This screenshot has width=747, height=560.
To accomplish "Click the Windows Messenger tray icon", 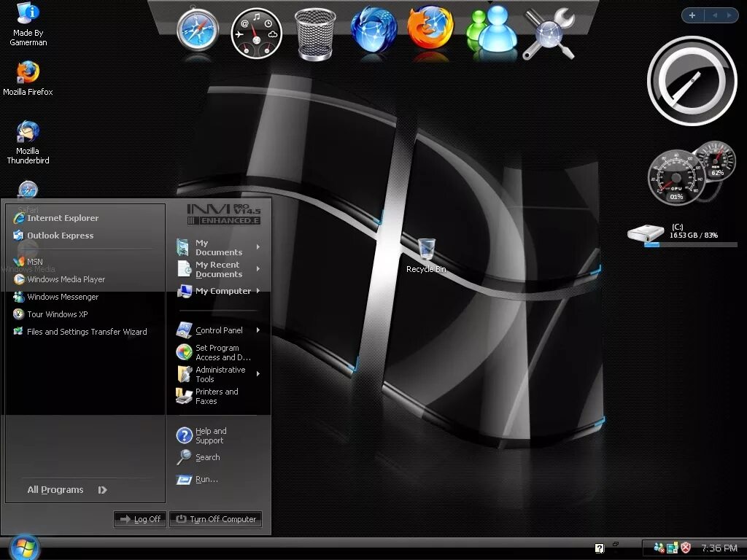I will pos(659,548).
